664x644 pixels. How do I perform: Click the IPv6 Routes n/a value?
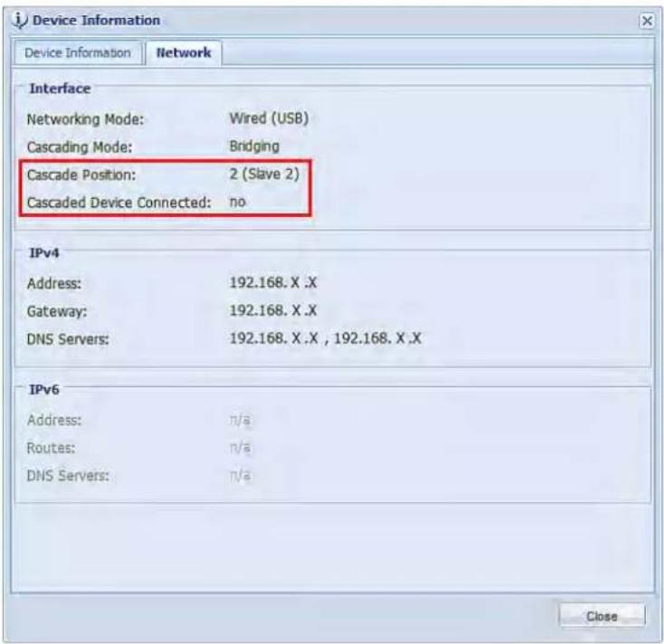click(240, 448)
